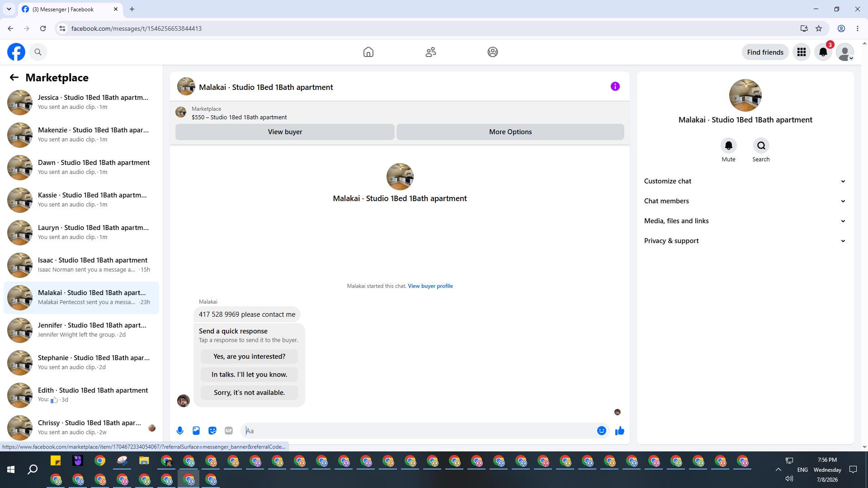This screenshot has height=488, width=868.
Task: Open the Facebook search icon
Action: point(38,52)
